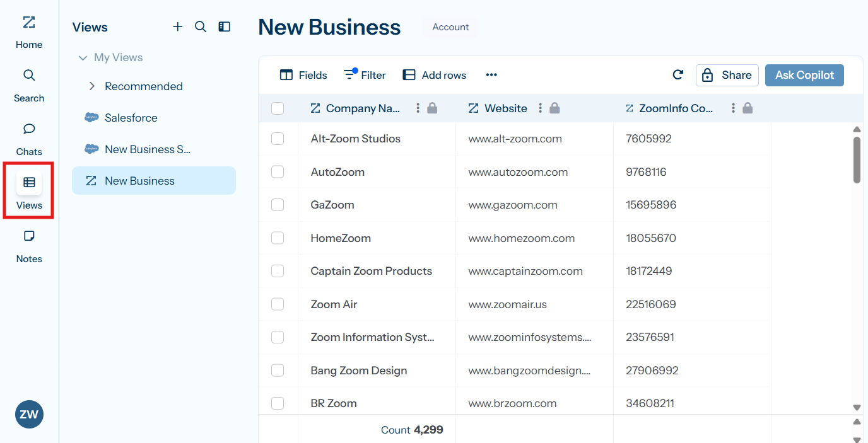Click the table scroll up arrow
The width and height of the screenshot is (868, 443).
tap(857, 129)
